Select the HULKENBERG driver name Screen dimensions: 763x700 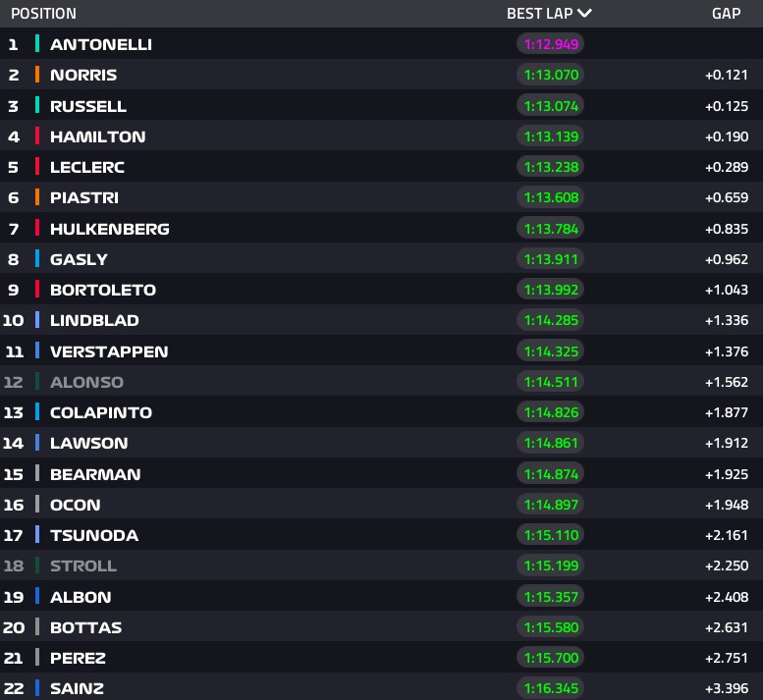coord(110,229)
